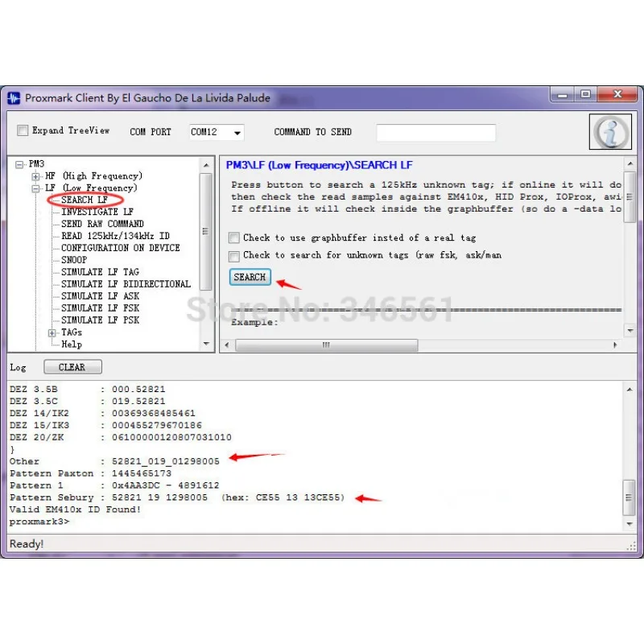Screen dimensions: 644x644
Task: Click tree view scrollbar down arrow
Action: [x=206, y=344]
